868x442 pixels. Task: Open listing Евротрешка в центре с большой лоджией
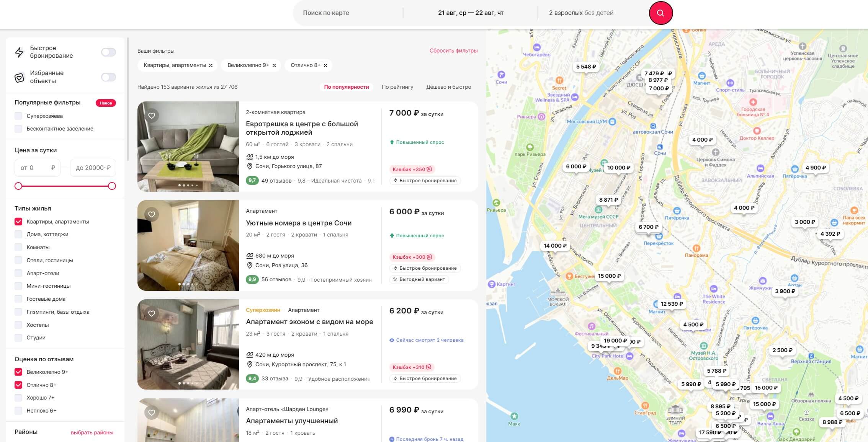click(x=302, y=128)
